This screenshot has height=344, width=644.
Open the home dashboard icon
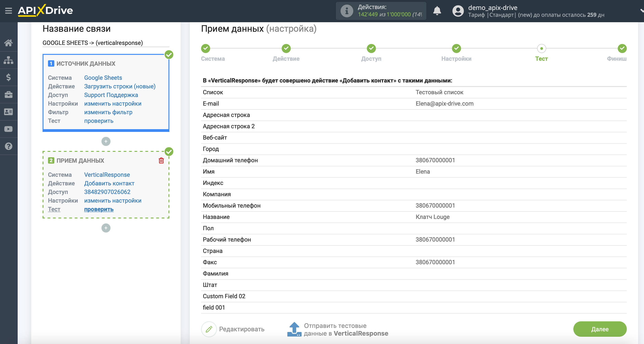9,43
